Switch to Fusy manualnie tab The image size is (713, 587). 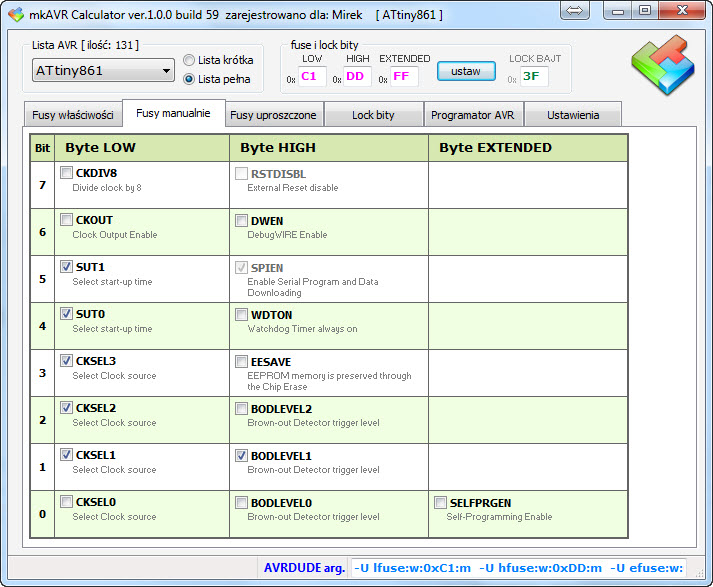coord(173,113)
